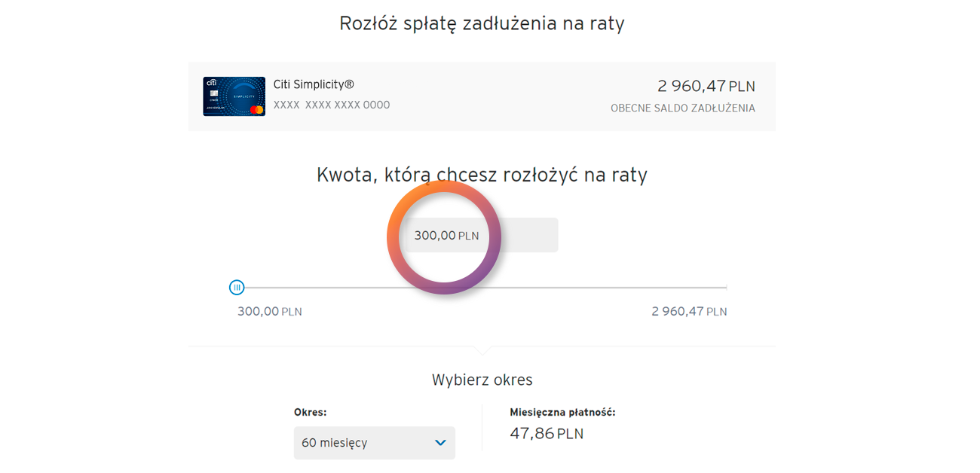Open the "60 miesięcy" period dropdown

tap(374, 443)
